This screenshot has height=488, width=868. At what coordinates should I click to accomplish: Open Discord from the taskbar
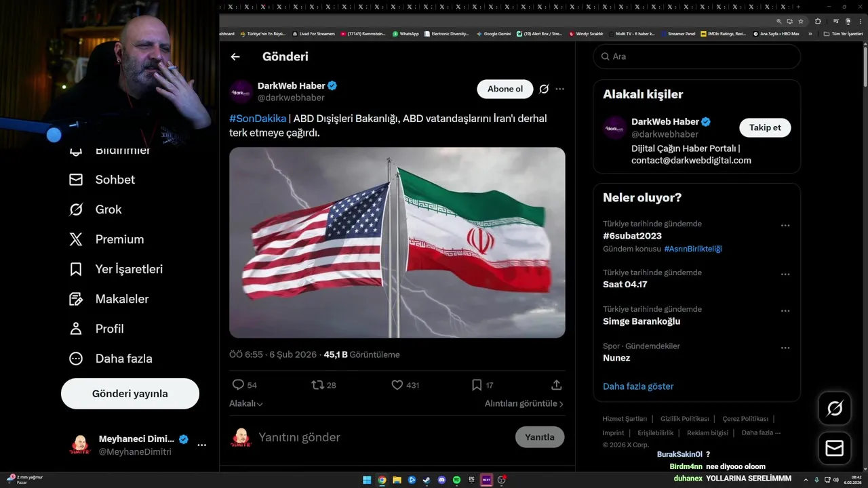441,480
